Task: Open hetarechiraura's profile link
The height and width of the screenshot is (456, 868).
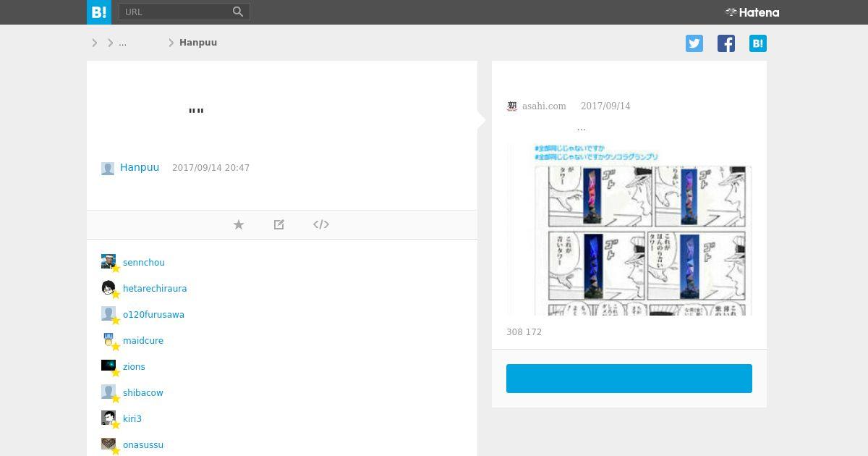Action: pos(155,289)
